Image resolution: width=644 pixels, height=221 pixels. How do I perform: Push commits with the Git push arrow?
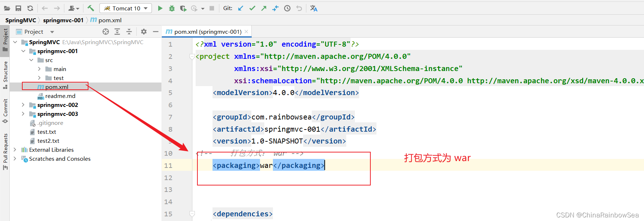264,8
